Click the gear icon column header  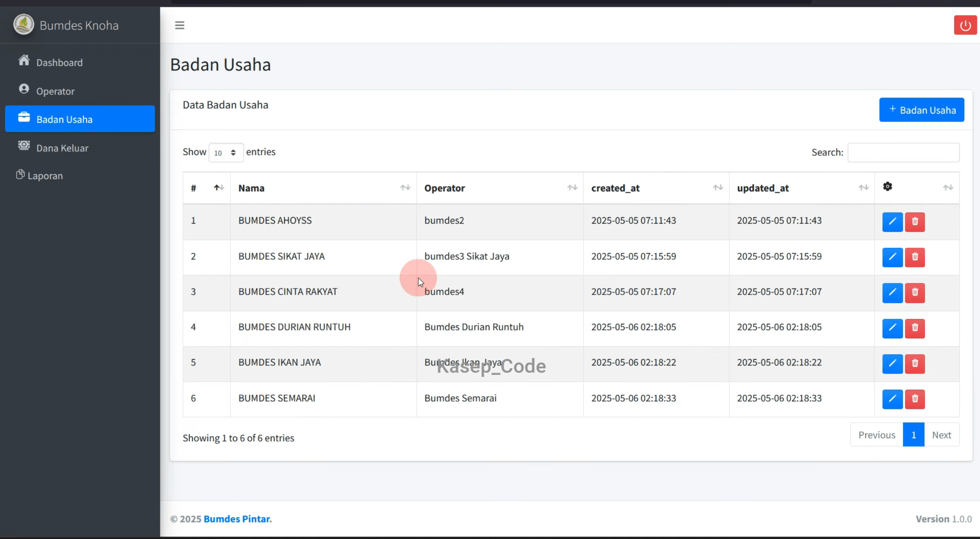point(887,187)
